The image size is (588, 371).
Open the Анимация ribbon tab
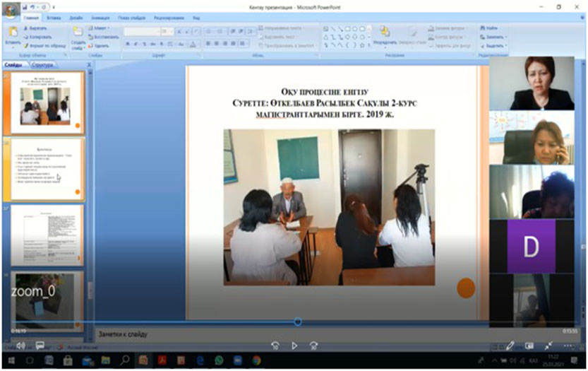pos(100,18)
